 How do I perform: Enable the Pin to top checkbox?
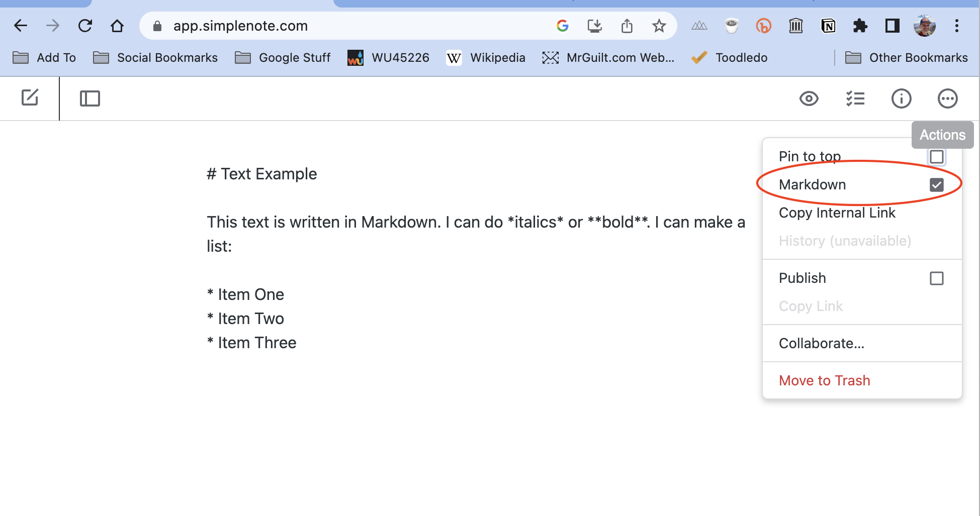coord(936,156)
